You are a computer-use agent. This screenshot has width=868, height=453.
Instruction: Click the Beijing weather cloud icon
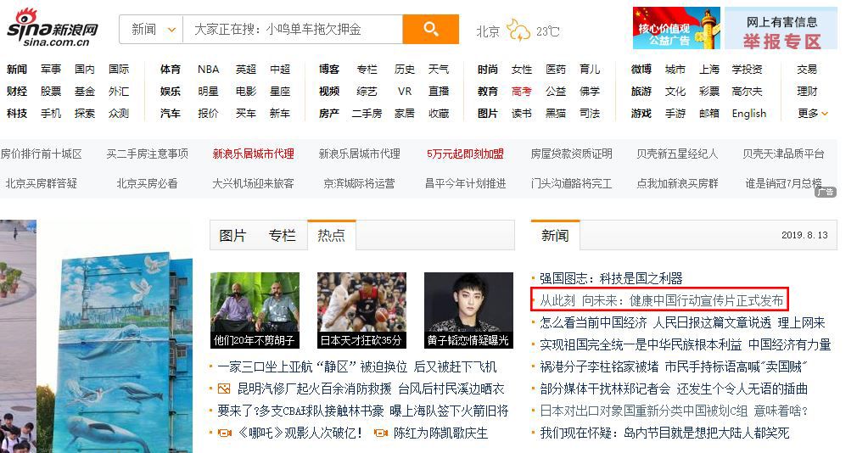[x=518, y=30]
